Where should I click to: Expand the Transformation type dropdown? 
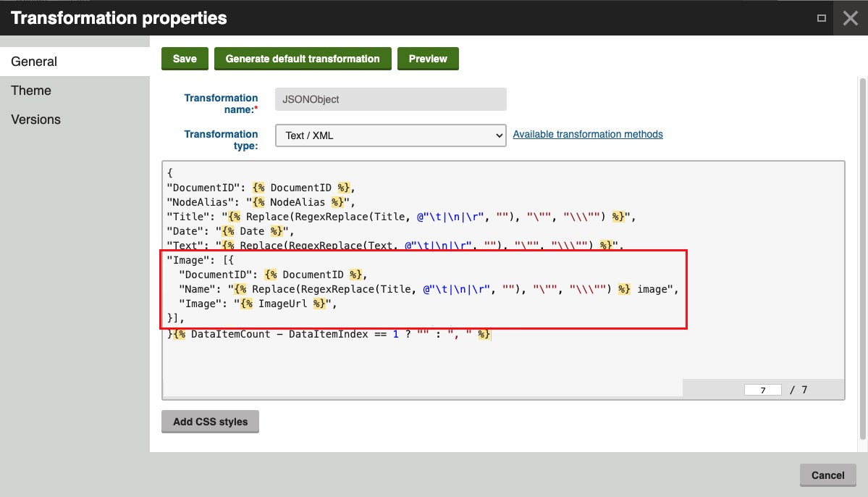390,135
